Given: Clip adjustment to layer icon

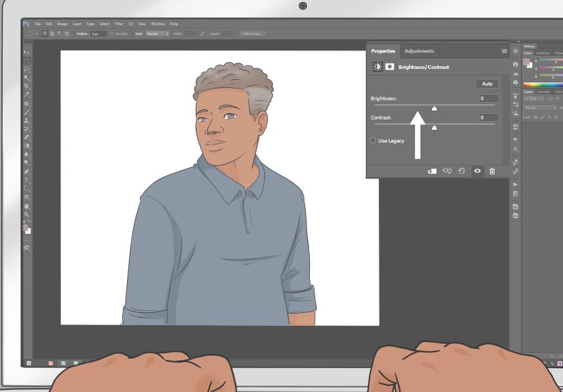Looking at the screenshot, I should click(x=432, y=171).
